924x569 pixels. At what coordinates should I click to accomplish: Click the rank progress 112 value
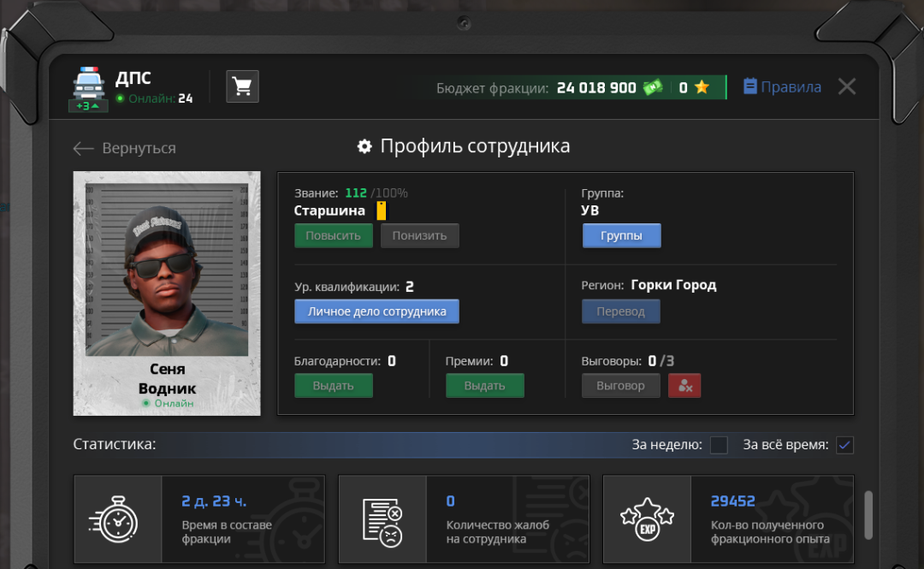(356, 193)
